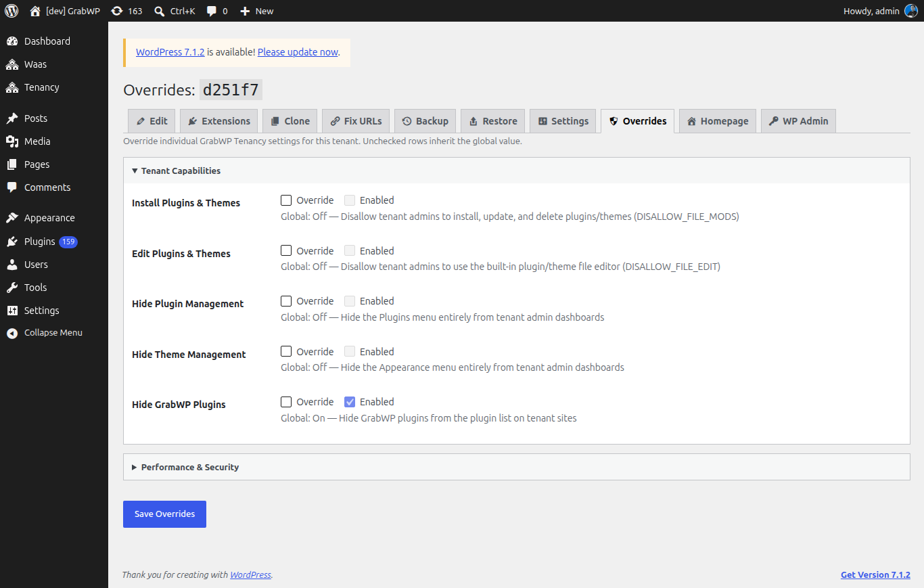Open the Homepage tab
Viewport: 924px width, 588px height.
tap(718, 121)
